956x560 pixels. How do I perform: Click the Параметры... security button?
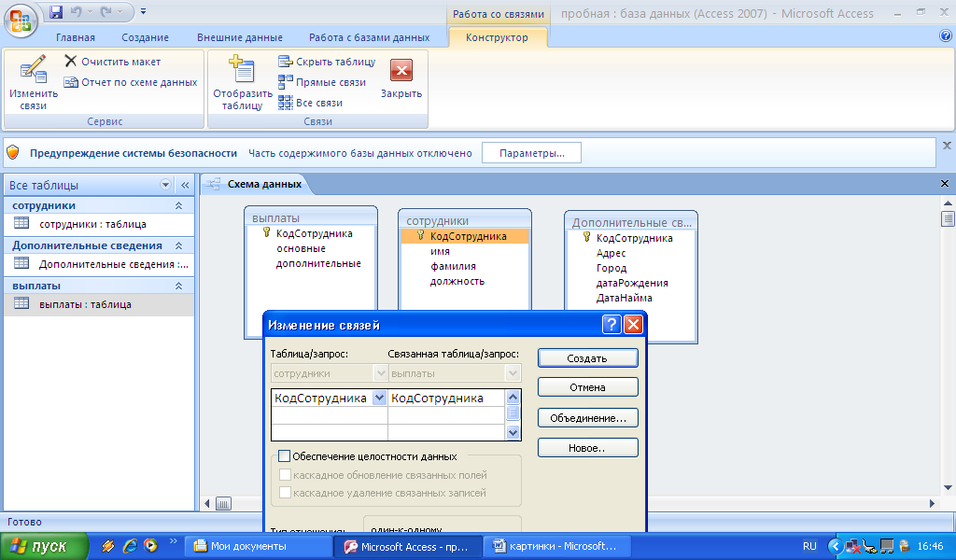tap(531, 153)
